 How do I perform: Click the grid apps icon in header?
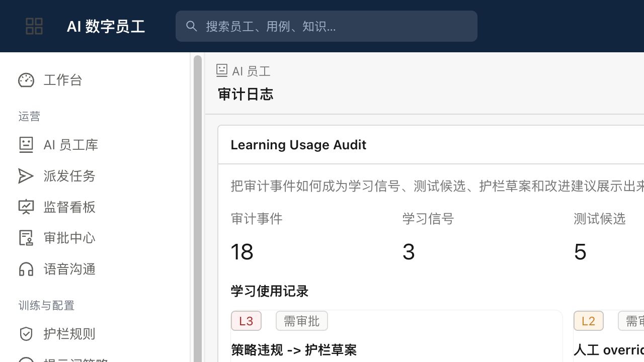point(34,26)
